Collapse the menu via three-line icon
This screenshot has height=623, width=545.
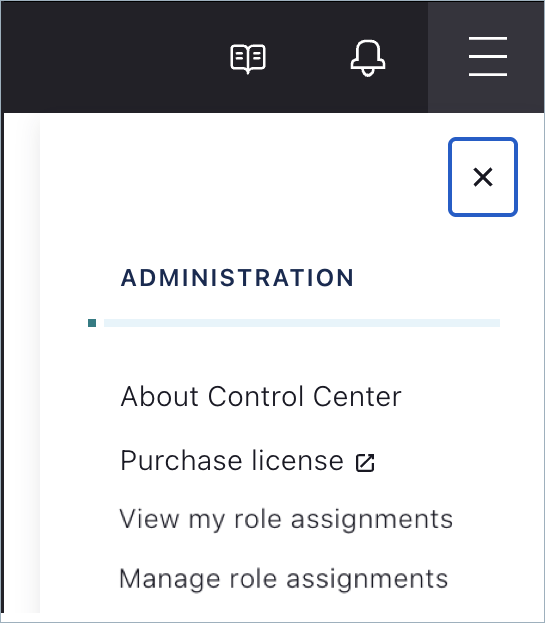[x=487, y=56]
